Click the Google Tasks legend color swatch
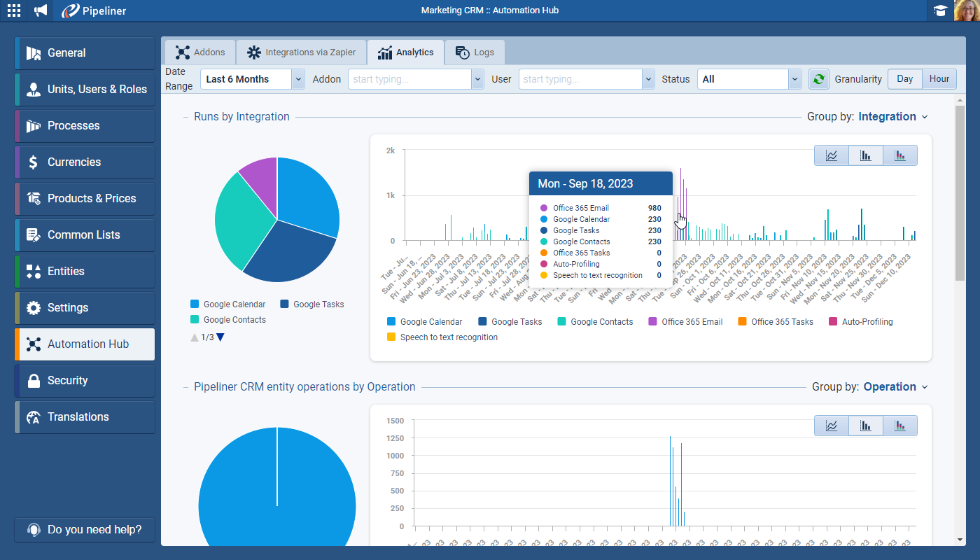The width and height of the screenshot is (980, 560). coord(483,322)
